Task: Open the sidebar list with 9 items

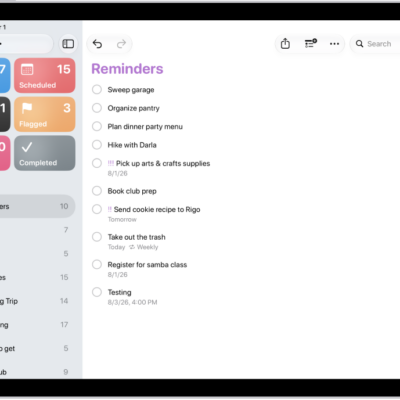Action: pyautogui.click(x=37, y=372)
